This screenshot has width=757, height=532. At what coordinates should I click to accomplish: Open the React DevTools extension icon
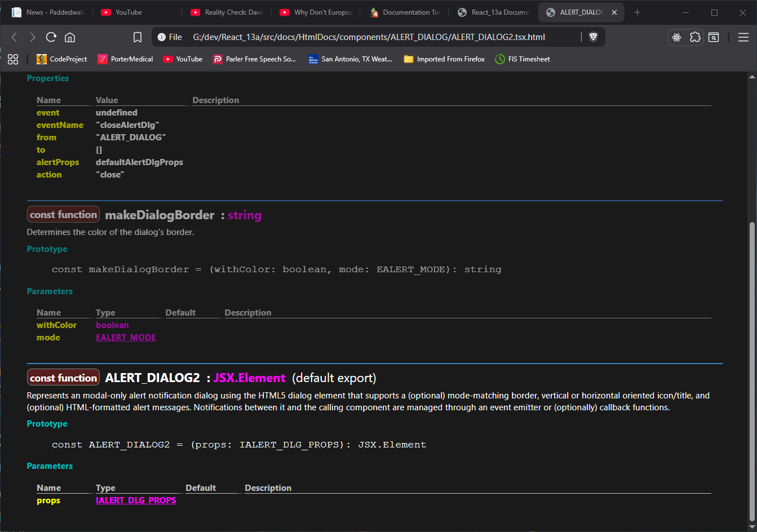tap(677, 37)
